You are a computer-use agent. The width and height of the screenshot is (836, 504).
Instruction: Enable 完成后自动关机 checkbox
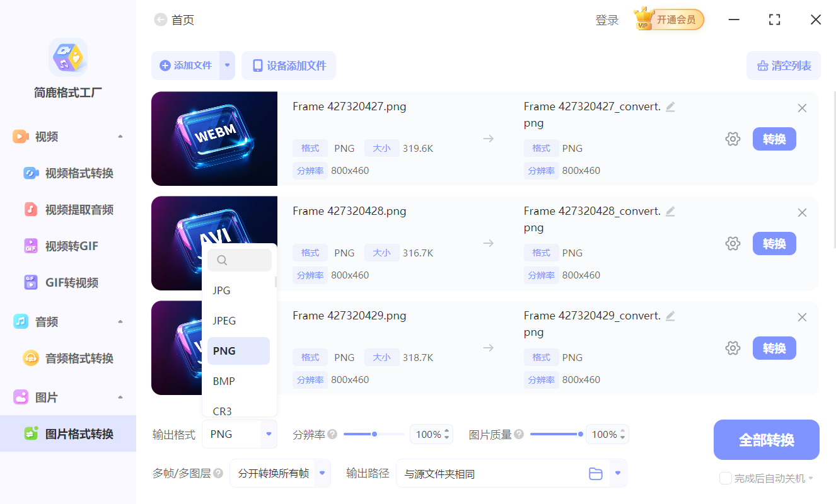click(x=726, y=478)
